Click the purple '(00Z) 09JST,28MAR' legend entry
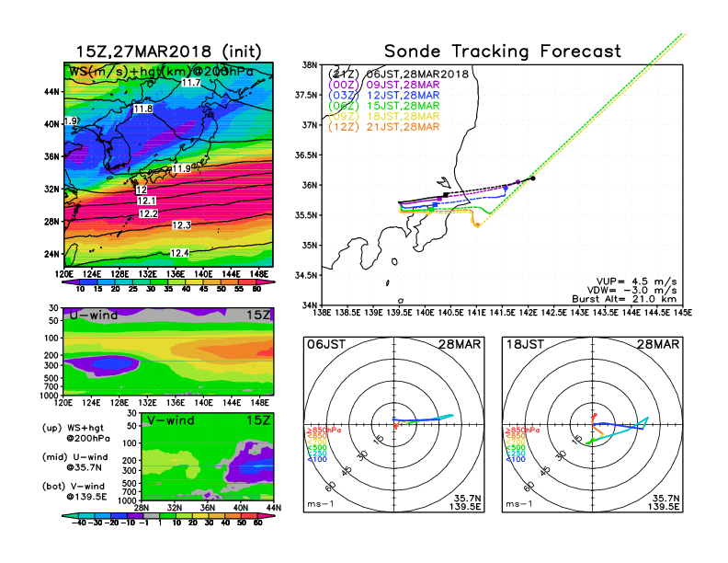Image resolution: width=728 pixels, height=563 pixels. click(383, 85)
